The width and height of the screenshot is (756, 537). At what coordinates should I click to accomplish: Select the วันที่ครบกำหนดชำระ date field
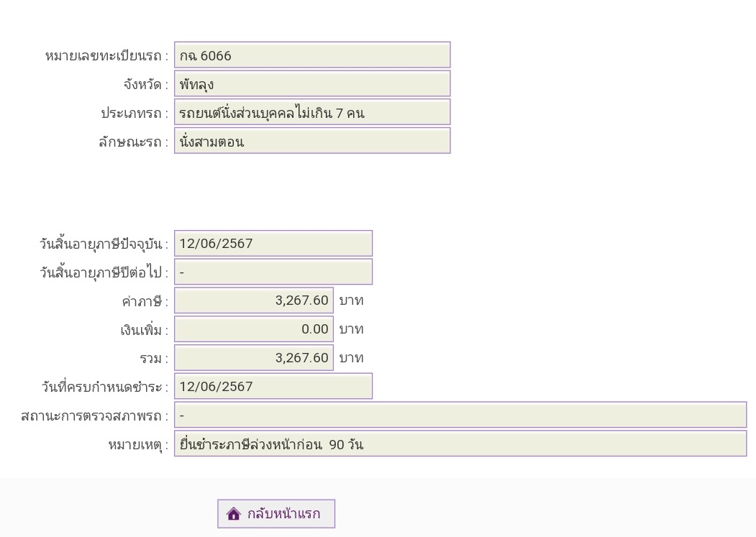coord(273,387)
